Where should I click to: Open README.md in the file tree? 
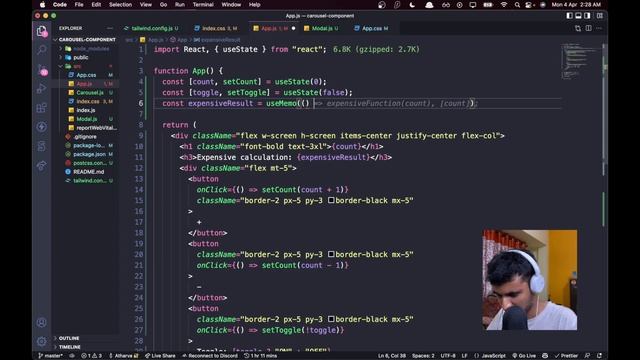tap(89, 172)
